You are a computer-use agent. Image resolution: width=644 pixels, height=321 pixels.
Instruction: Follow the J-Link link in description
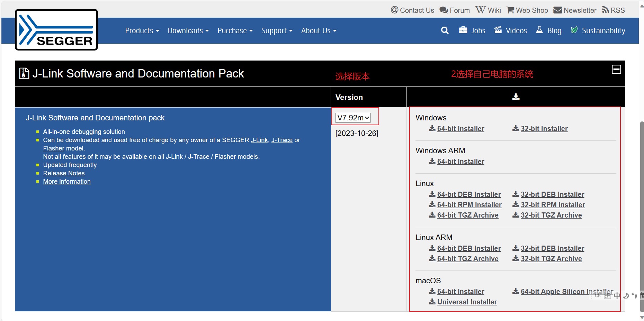click(259, 140)
